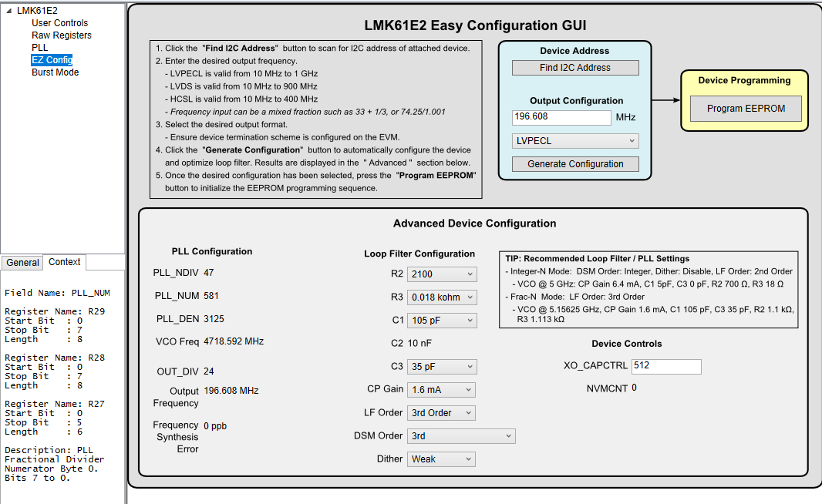Click the PLL Configuration heading
The image size is (822, 504).
[212, 251]
